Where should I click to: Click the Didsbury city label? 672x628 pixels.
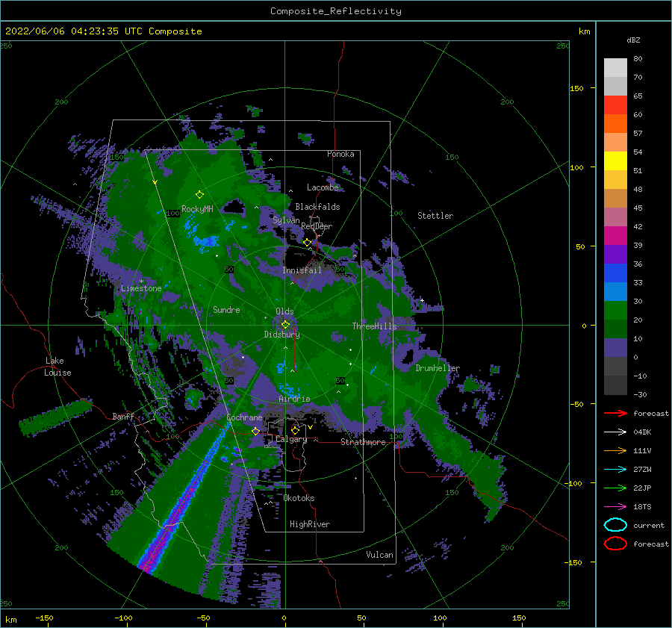(281, 335)
